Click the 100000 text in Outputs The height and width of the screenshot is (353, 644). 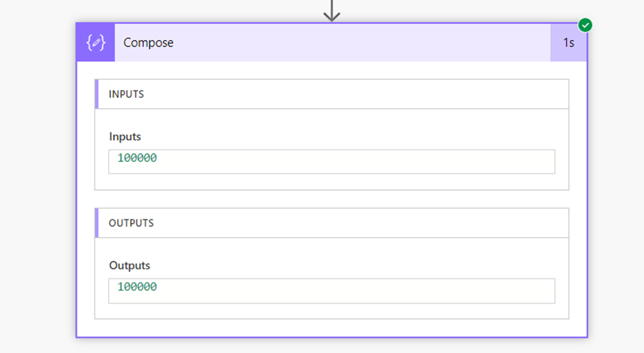pyautogui.click(x=137, y=287)
